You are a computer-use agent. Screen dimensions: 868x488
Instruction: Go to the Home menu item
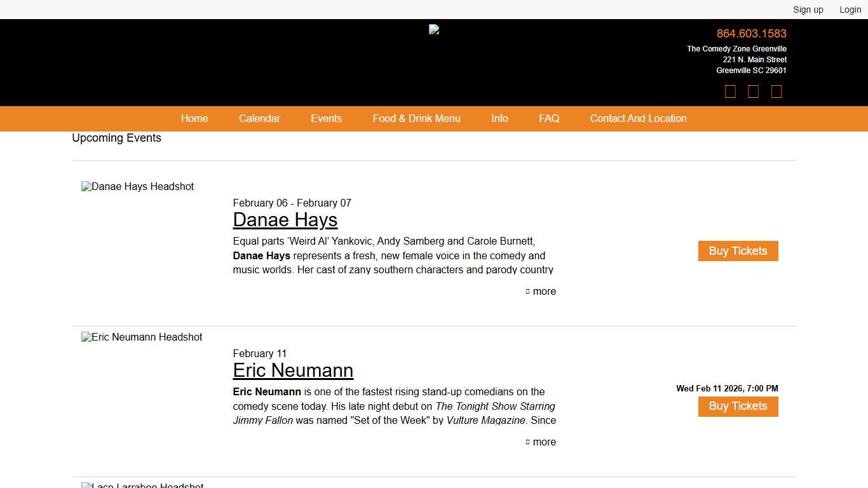point(194,119)
